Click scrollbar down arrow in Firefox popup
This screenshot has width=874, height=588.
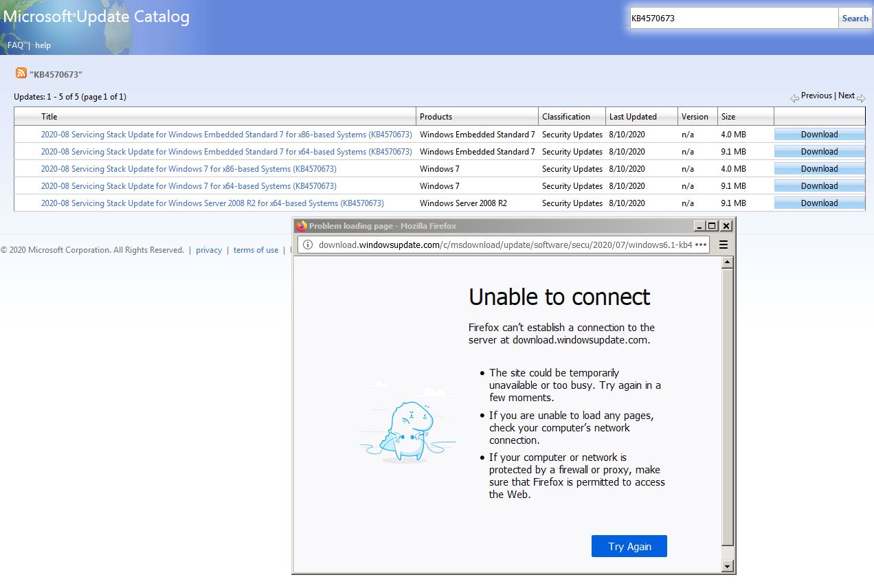coord(728,566)
